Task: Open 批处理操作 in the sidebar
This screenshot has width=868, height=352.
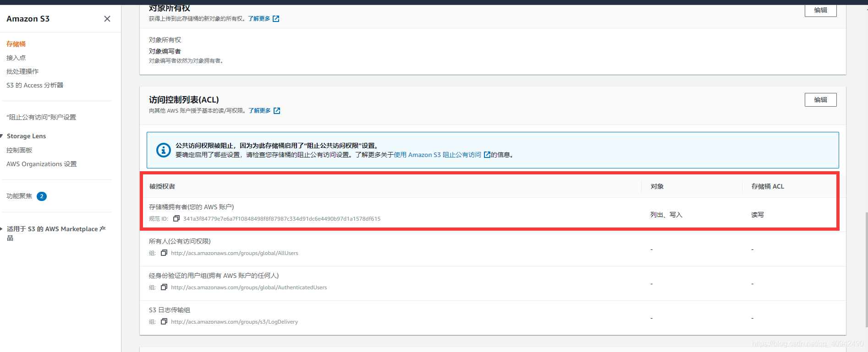Action: point(22,71)
